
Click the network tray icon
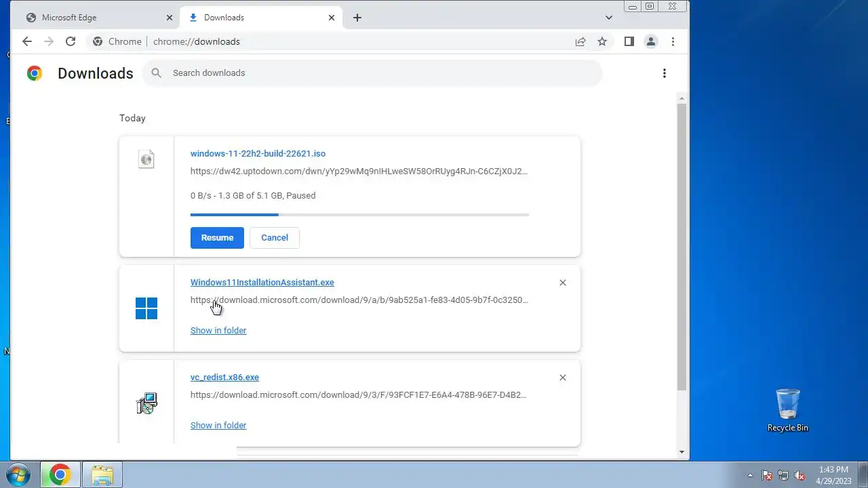[x=783, y=475]
